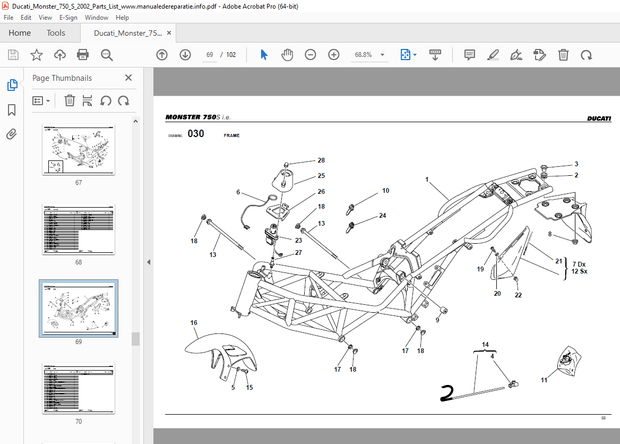
Task: Go to previous page arrow
Action: 162,55
